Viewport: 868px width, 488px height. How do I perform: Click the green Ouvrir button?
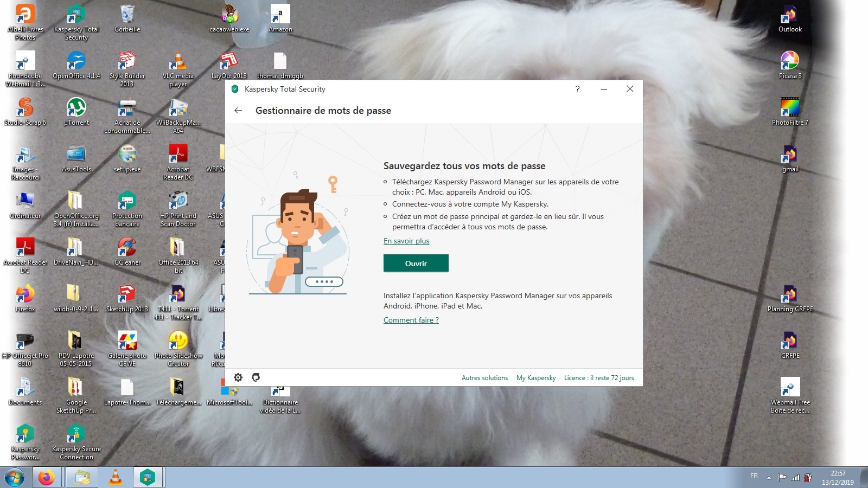click(x=416, y=263)
